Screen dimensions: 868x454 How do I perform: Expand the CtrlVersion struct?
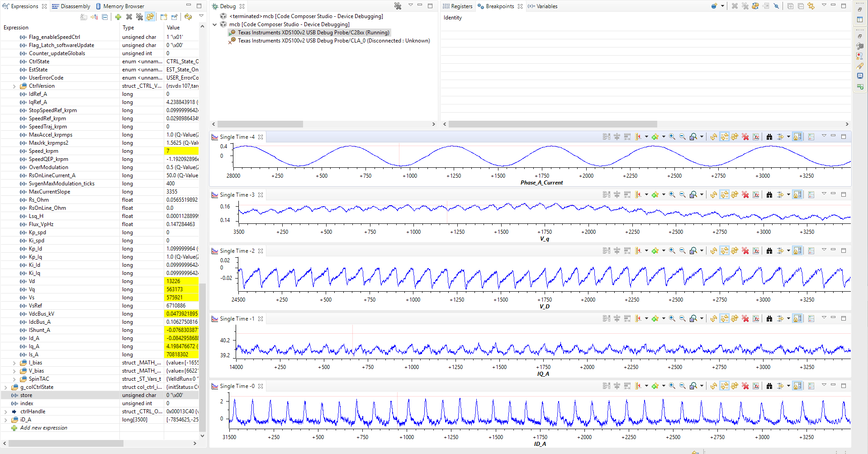14,85
